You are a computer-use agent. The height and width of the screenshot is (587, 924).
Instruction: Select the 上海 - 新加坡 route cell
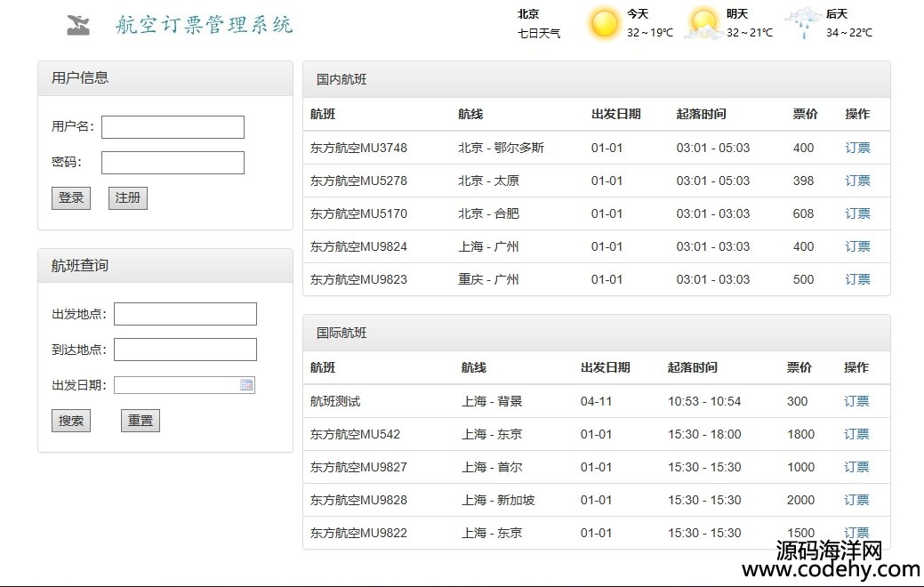click(498, 501)
